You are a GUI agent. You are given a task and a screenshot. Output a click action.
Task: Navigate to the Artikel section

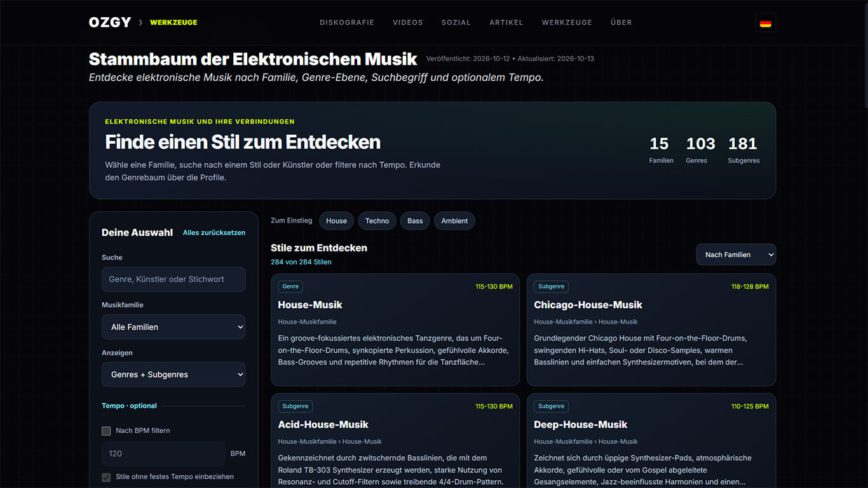[506, 22]
